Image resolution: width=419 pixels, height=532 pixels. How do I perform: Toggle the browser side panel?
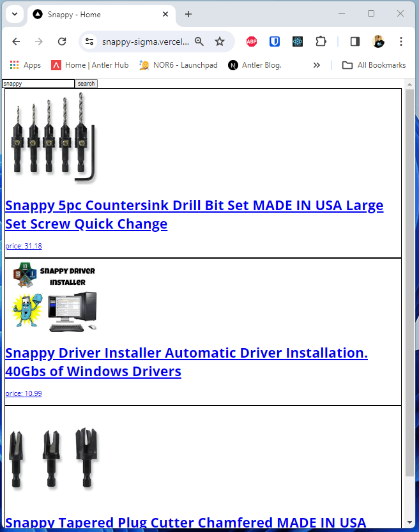[x=355, y=42]
